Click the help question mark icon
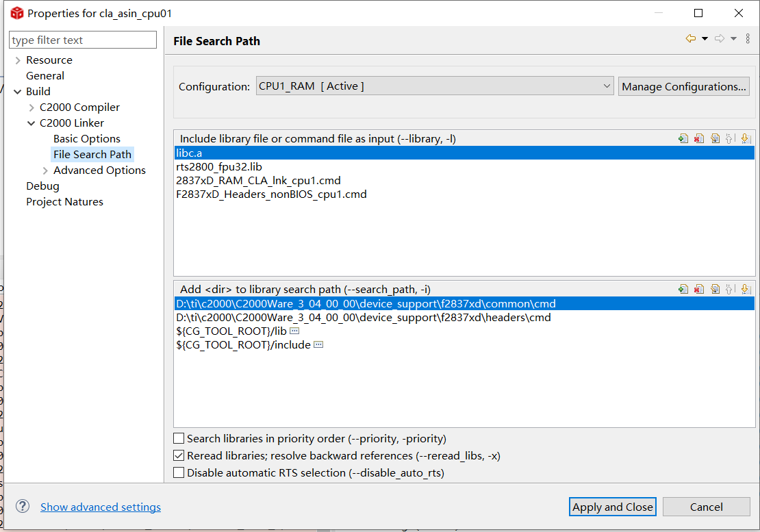Viewport: 760px width, 532px height. [23, 507]
